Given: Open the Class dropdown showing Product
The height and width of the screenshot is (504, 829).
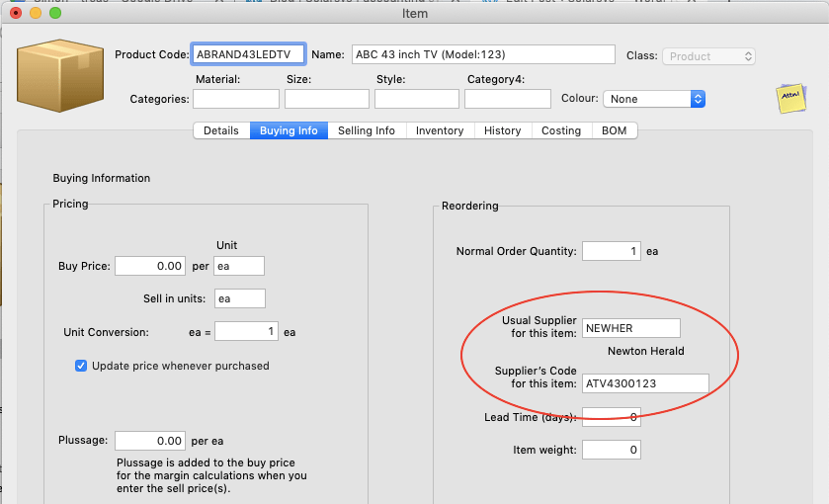Looking at the screenshot, I should coord(708,56).
